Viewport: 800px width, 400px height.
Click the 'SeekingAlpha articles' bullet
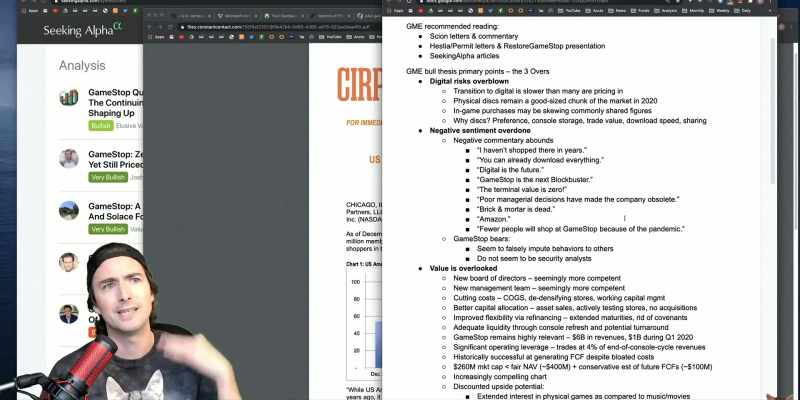[464, 56]
